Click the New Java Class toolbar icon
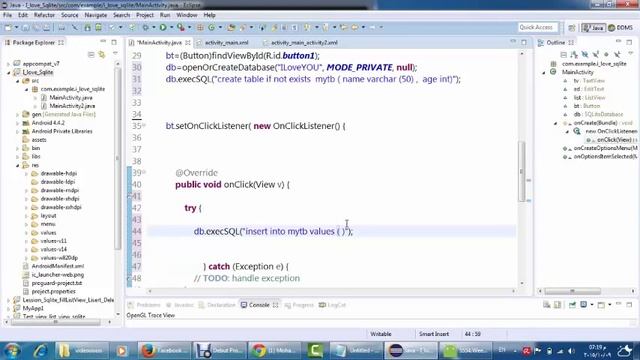This screenshot has width=640, height=360. [x=211, y=27]
